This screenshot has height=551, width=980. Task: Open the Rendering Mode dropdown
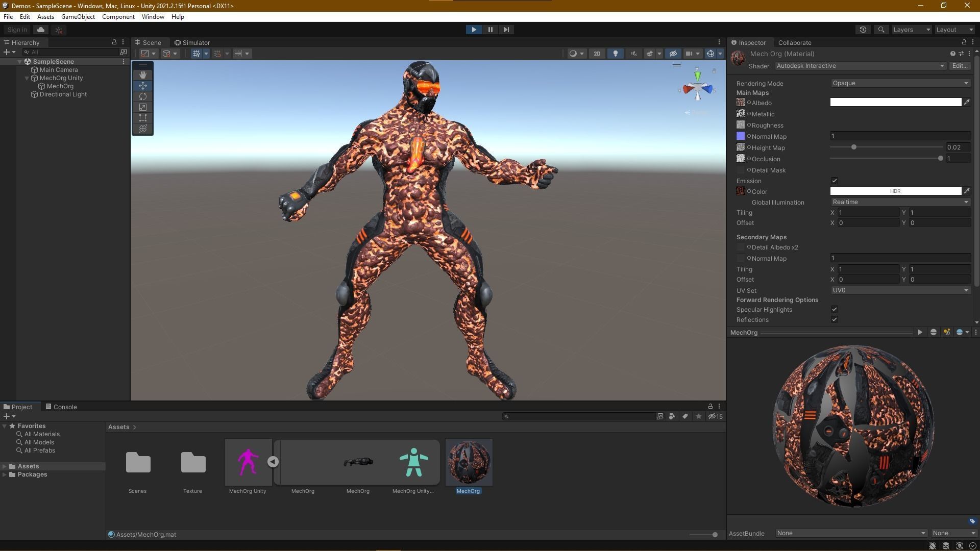point(901,83)
